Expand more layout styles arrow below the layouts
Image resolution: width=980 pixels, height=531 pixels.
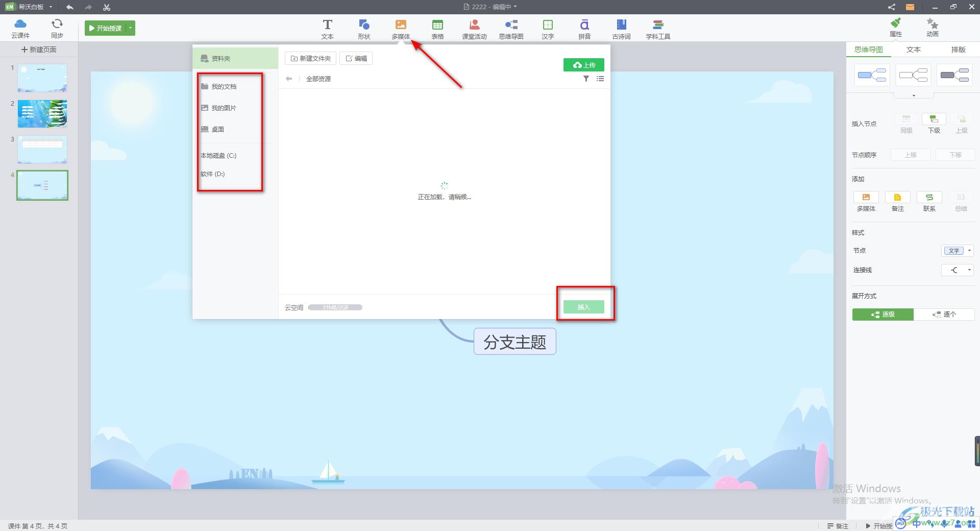pos(914,95)
